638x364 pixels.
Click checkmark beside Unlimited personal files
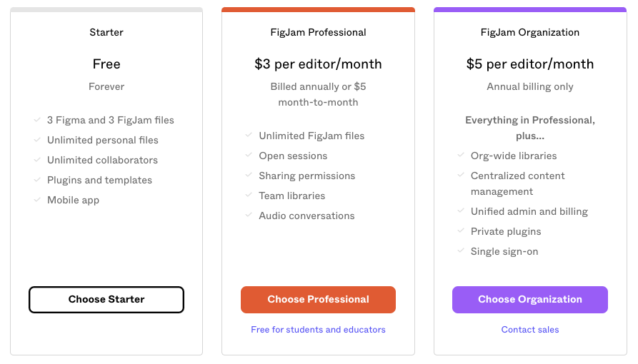37,140
